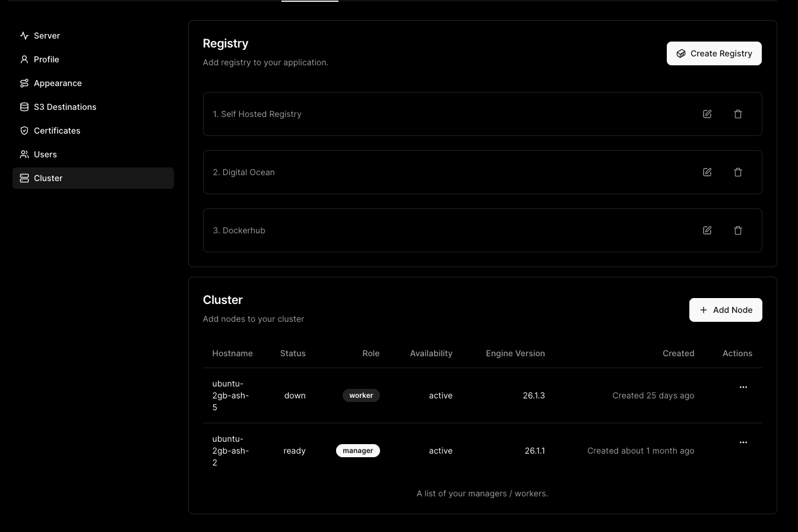Click engine version 26.1.1

pos(535,451)
